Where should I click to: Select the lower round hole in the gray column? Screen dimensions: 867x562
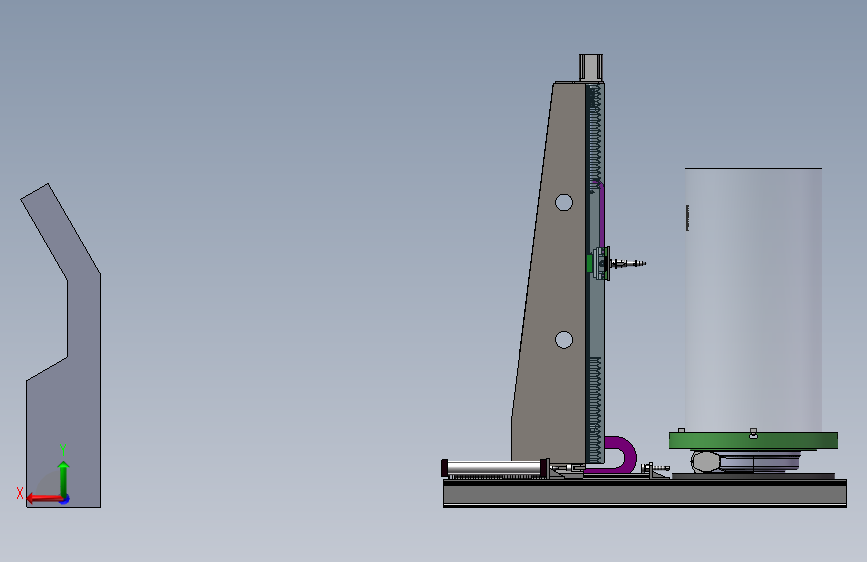pyautogui.click(x=563, y=340)
